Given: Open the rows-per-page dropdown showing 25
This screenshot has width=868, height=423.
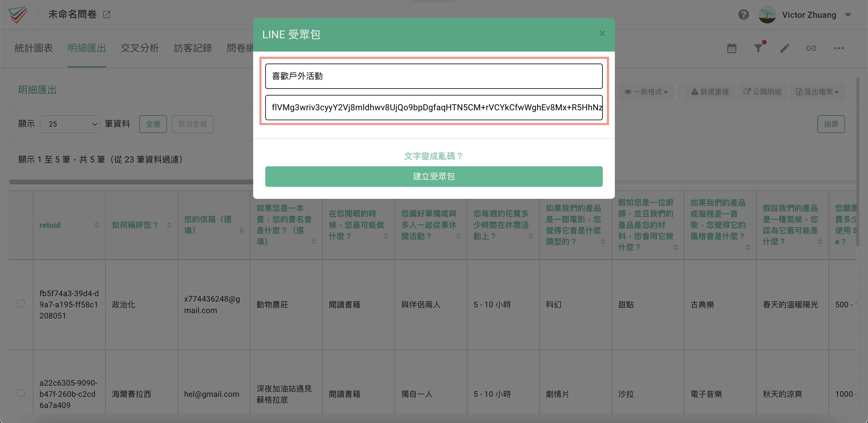Looking at the screenshot, I should coord(70,124).
